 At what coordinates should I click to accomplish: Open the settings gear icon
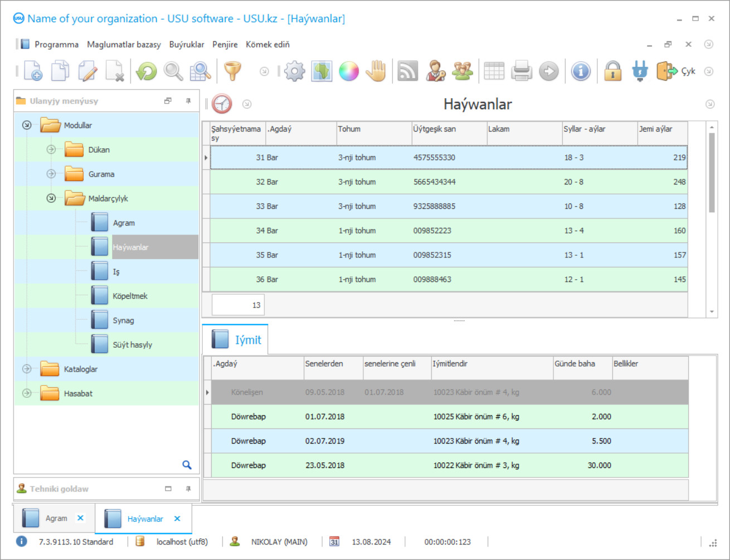(294, 71)
